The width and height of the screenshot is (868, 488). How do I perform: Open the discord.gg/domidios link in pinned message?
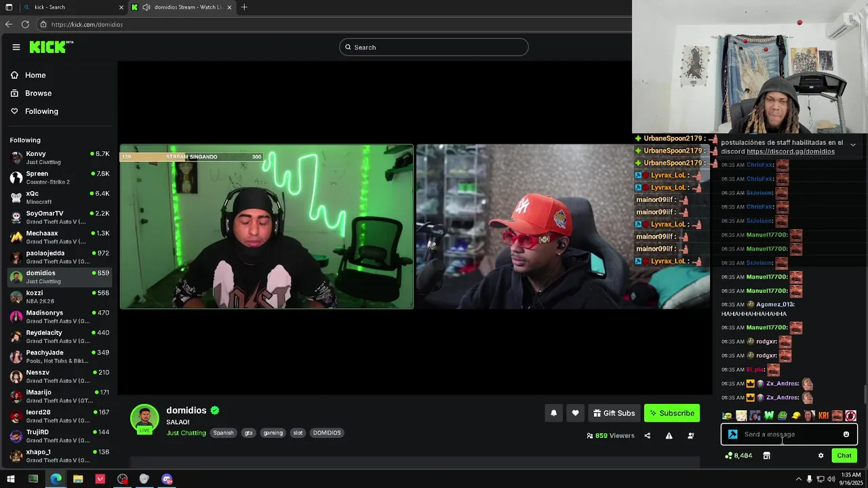[x=791, y=152]
